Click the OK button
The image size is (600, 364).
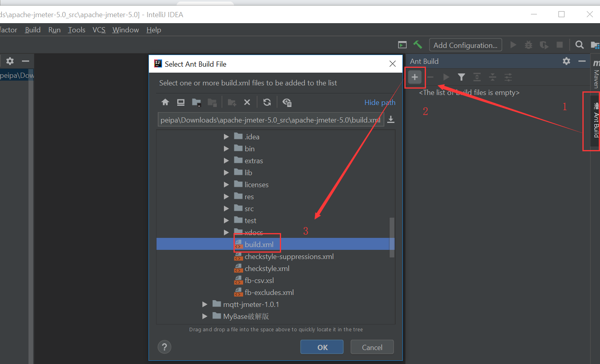pyautogui.click(x=322, y=347)
